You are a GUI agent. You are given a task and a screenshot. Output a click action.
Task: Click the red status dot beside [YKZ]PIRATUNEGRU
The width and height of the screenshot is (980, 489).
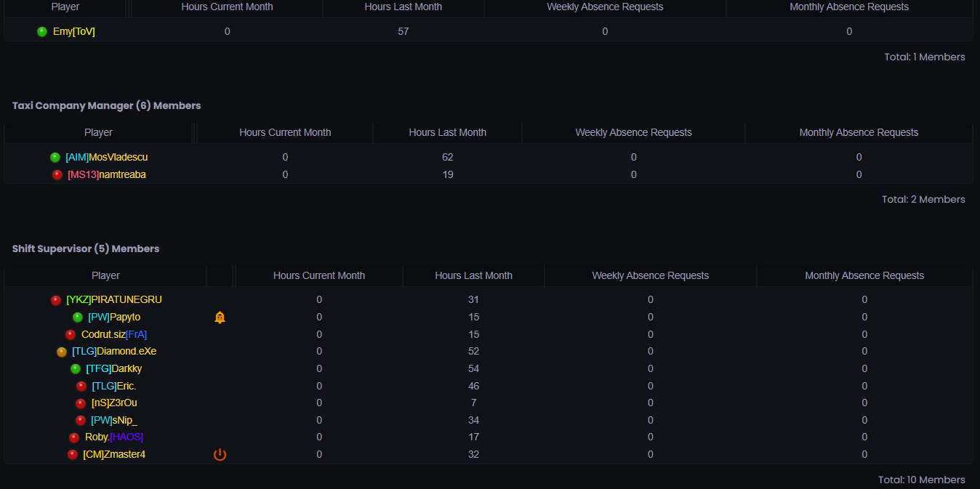56,300
